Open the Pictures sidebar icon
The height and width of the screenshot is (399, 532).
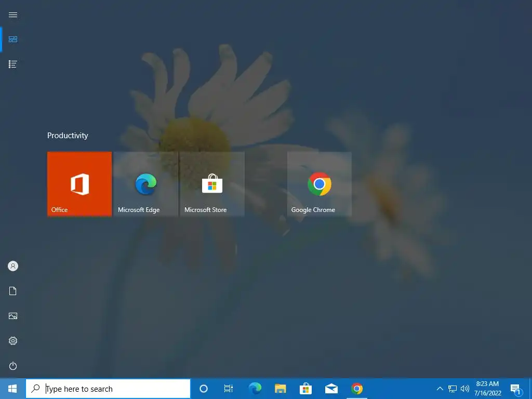(13, 316)
